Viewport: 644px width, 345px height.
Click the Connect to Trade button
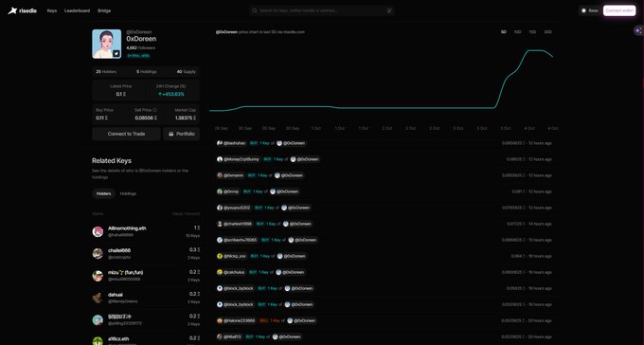(126, 134)
